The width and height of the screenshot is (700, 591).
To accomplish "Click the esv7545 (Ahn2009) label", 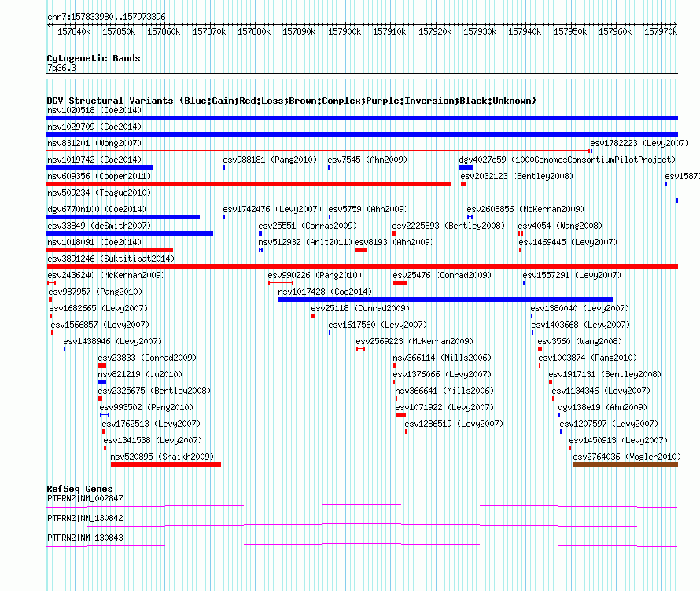I will tap(367, 160).
